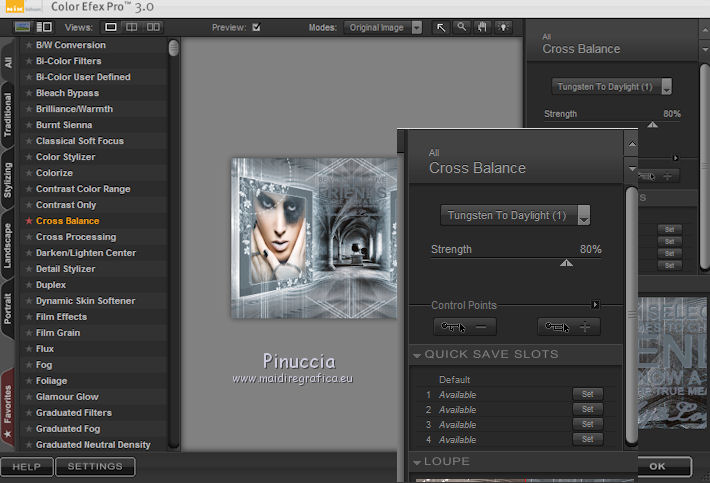Viewport: 710px width, 483px height.
Task: Click the Strength slider handle
Action: click(x=566, y=263)
